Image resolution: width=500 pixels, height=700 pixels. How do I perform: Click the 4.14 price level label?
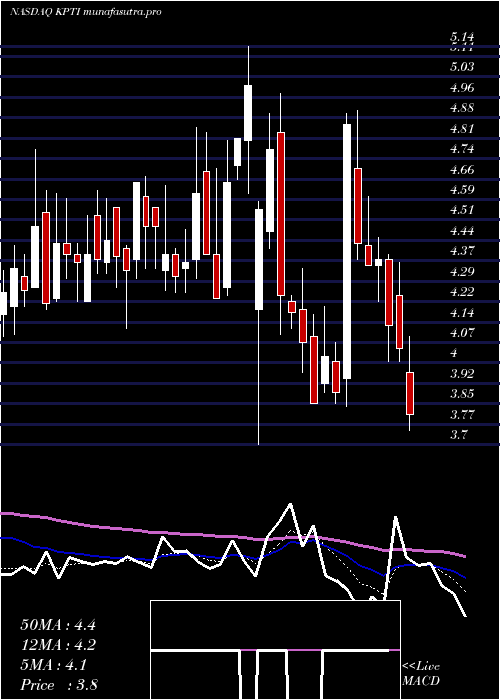[462, 313]
